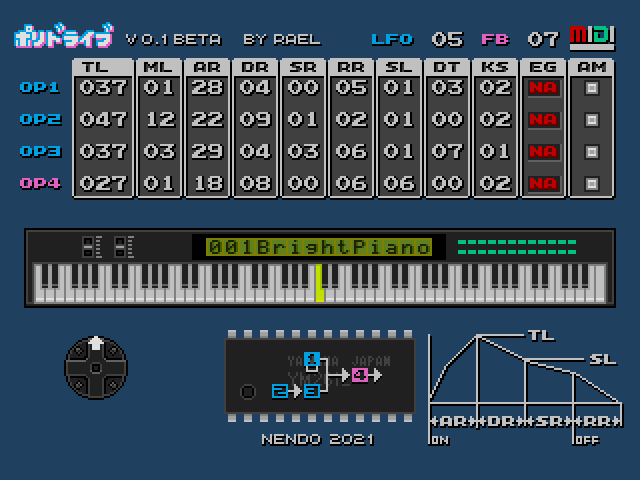Select operator 2 box in algorithm diagram
The image size is (640, 480).
[x=279, y=390]
